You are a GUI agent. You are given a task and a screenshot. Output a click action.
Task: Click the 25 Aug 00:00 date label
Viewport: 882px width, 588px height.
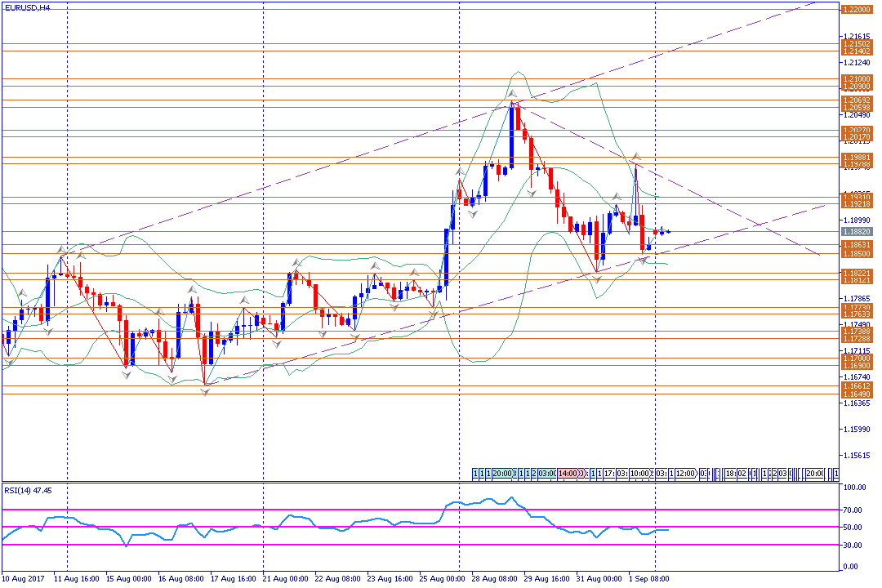tap(443, 578)
